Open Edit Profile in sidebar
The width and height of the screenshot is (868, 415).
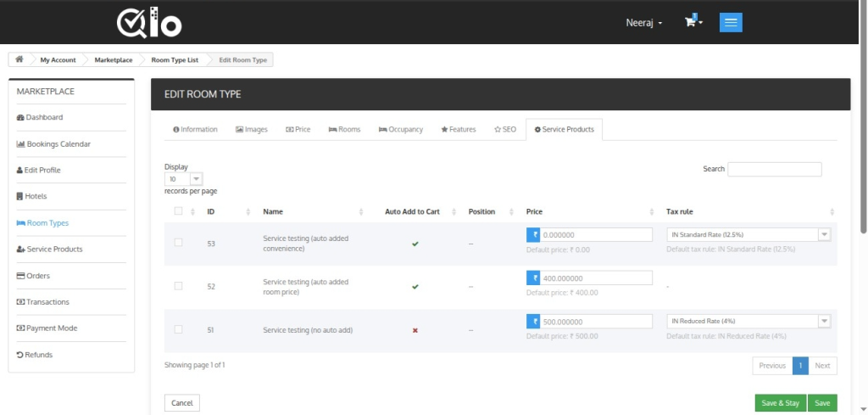click(39, 170)
